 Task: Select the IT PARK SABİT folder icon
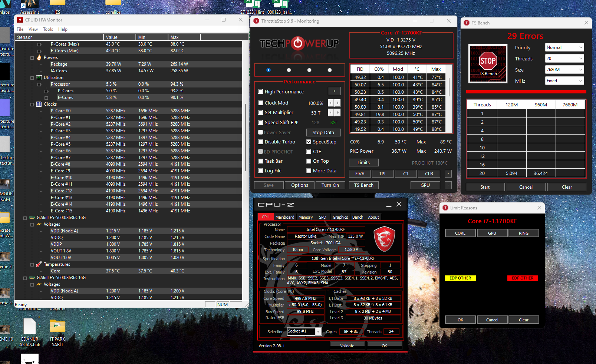coord(57,326)
